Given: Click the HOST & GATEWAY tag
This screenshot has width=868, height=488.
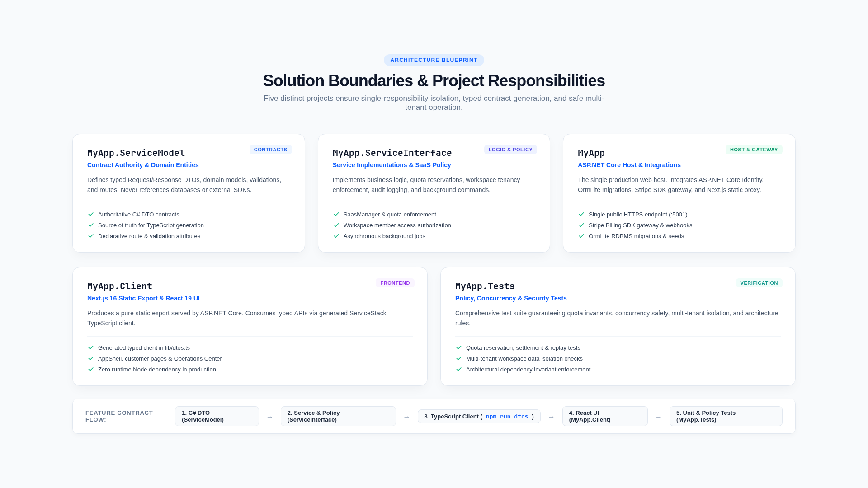Looking at the screenshot, I should [754, 150].
